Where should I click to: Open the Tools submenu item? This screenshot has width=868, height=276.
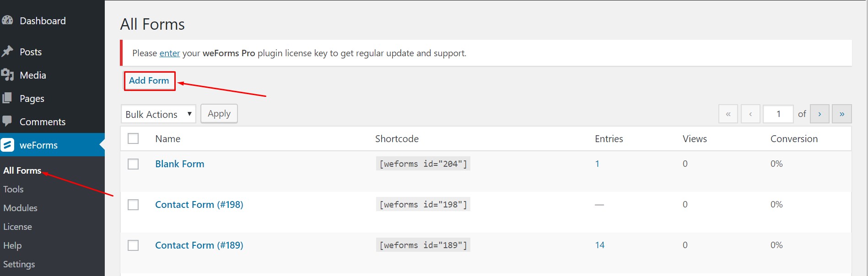click(13, 189)
